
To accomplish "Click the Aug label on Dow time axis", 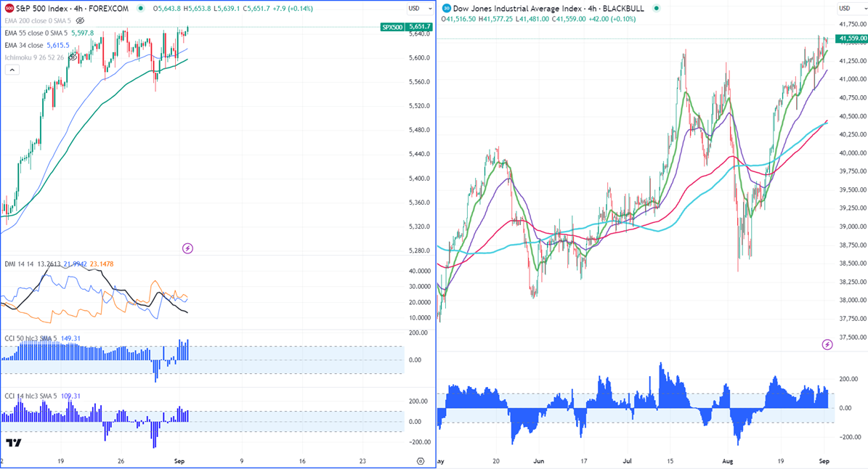I will (727, 461).
